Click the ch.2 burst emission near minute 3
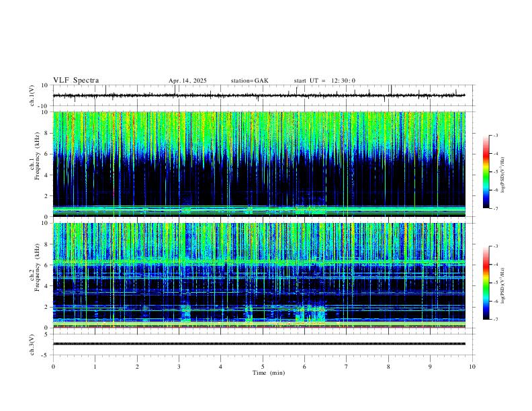Viewport: 532px width, 411px height. [185, 314]
